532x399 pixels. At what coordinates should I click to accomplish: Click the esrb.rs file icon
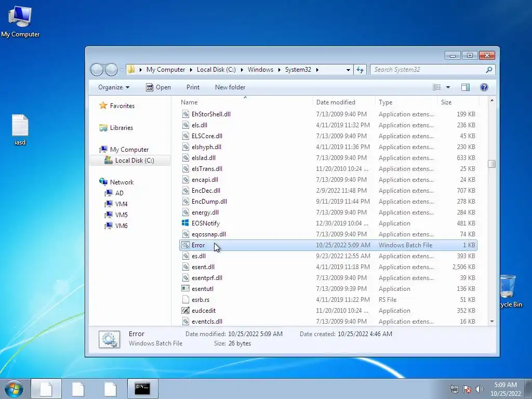185,299
